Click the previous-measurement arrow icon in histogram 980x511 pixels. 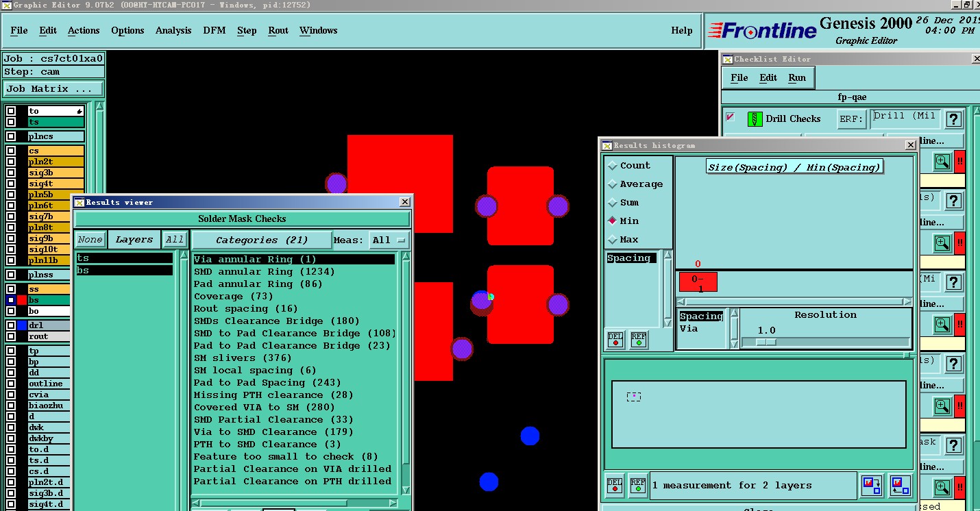(x=901, y=486)
